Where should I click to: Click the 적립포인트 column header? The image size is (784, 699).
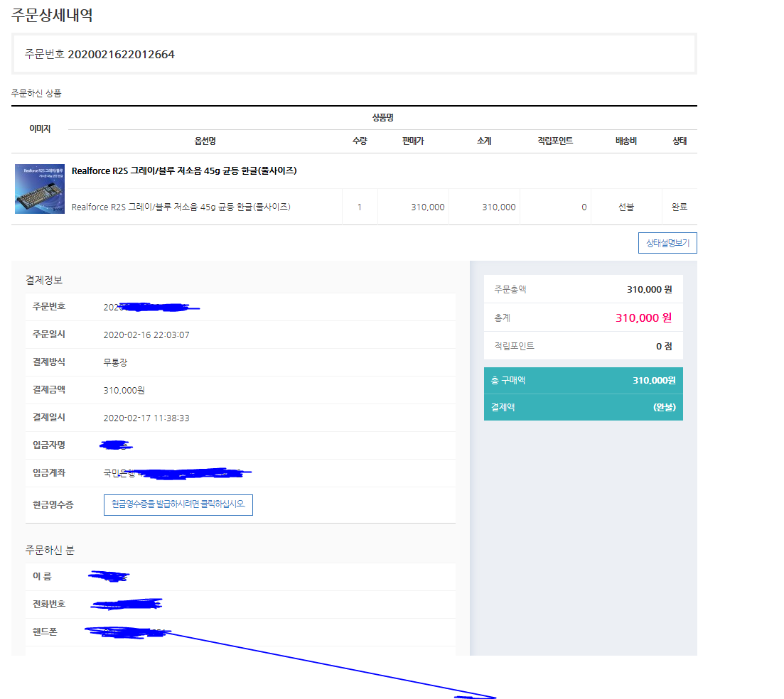(x=555, y=141)
